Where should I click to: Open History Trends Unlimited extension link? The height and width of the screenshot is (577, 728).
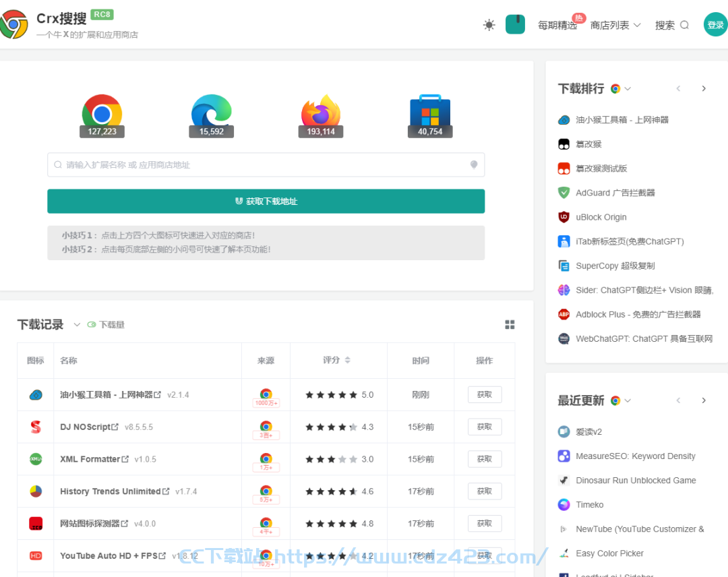(x=115, y=491)
